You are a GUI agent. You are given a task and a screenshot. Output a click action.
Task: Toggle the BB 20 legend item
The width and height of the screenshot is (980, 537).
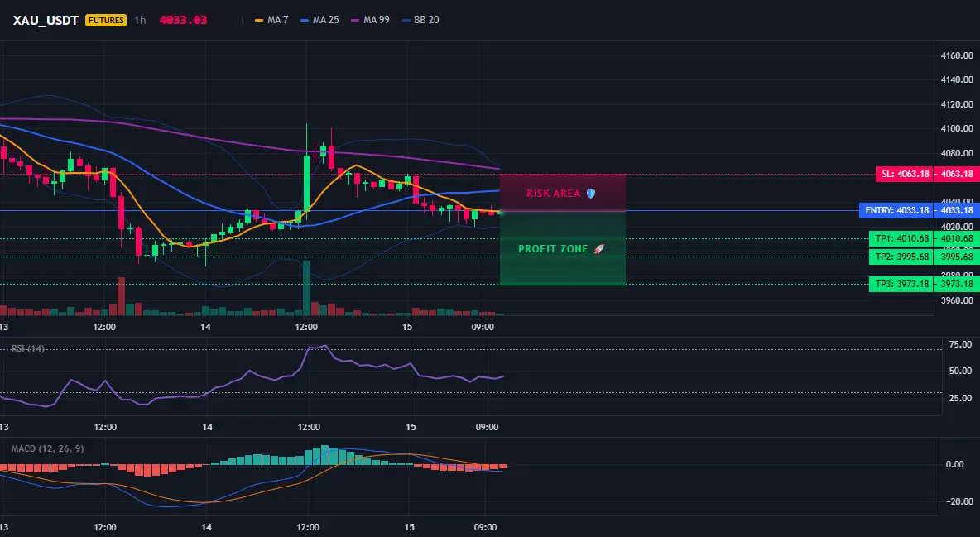click(420, 20)
